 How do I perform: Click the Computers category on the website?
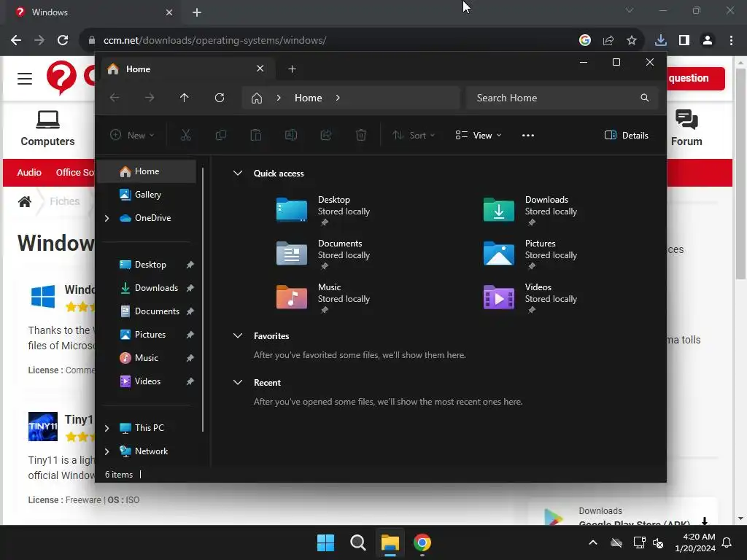pos(47,128)
